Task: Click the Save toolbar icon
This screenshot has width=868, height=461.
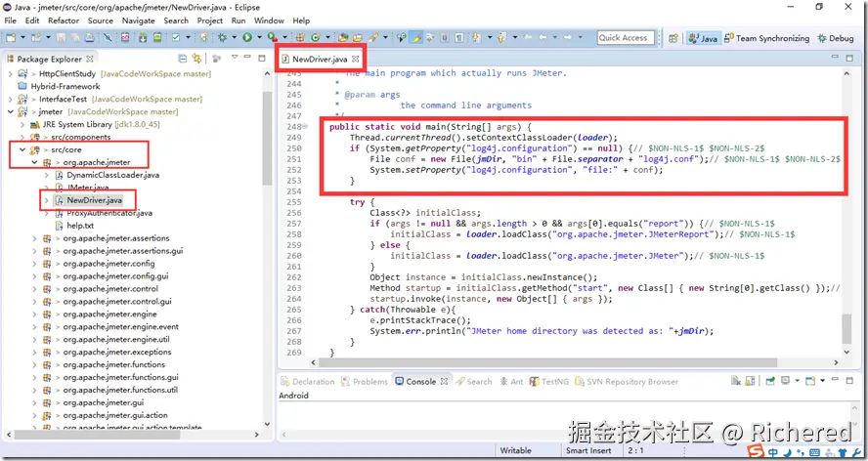Action: 61,38
